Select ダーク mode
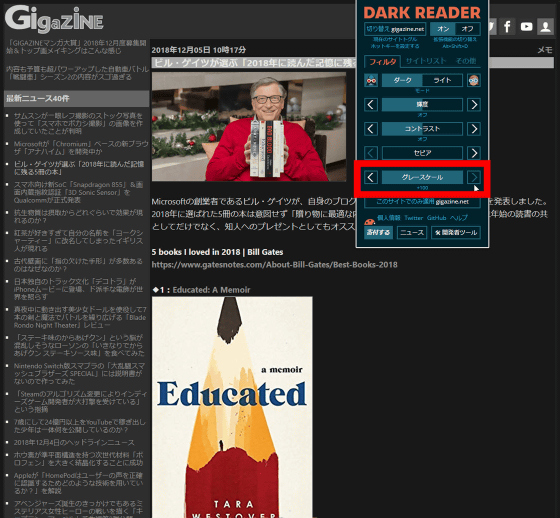Screen dimensions: 560x518 [402, 80]
